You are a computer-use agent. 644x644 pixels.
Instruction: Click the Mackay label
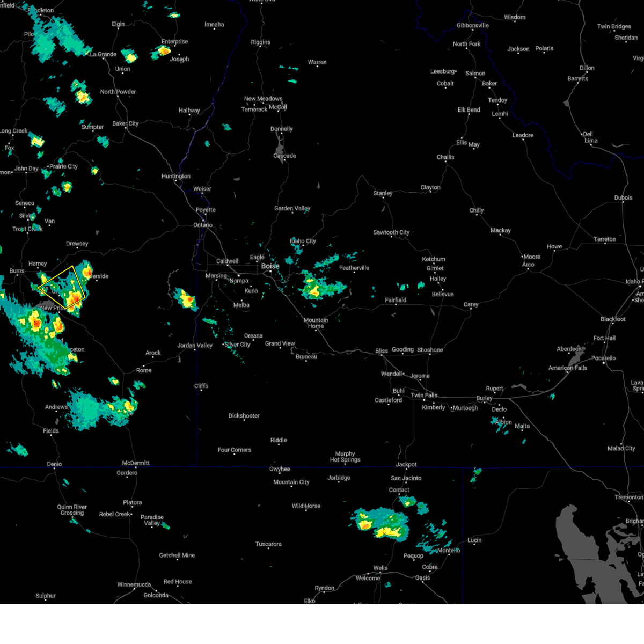500,230
